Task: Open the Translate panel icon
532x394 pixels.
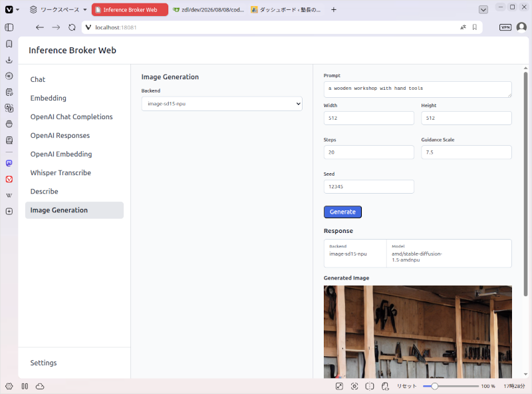Action: 9,108
